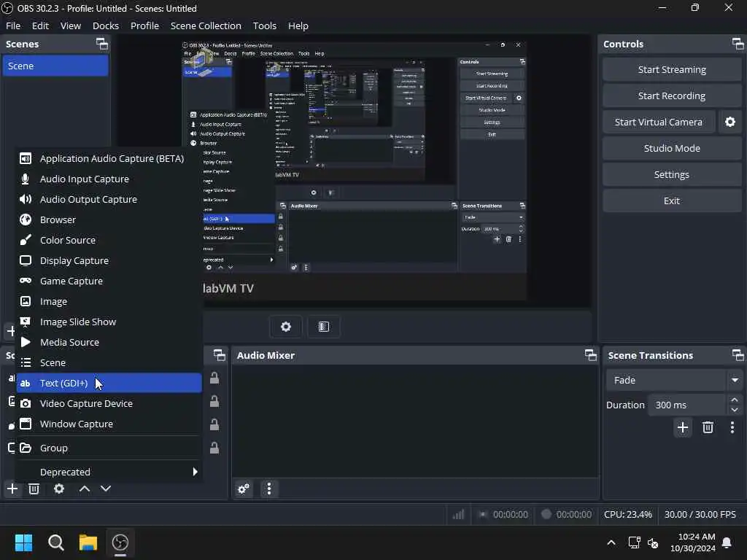Increase transition duration with up arrow
Viewport: 747px width, 560px height.
pos(735,400)
